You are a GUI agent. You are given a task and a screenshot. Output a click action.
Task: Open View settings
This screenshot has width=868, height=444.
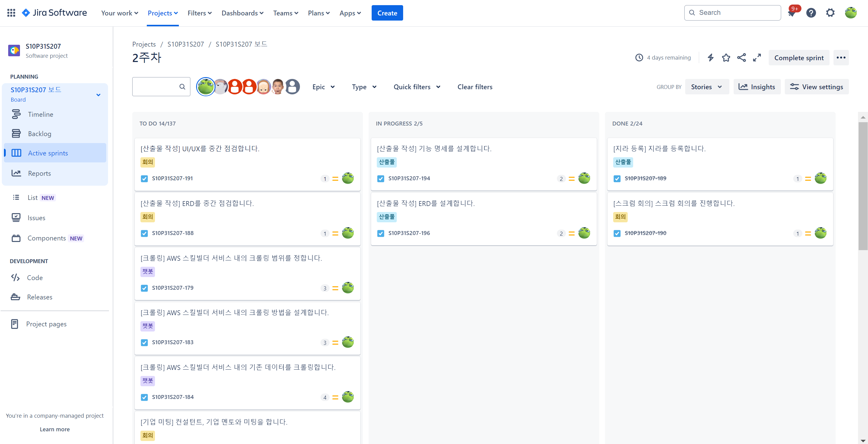pos(816,87)
